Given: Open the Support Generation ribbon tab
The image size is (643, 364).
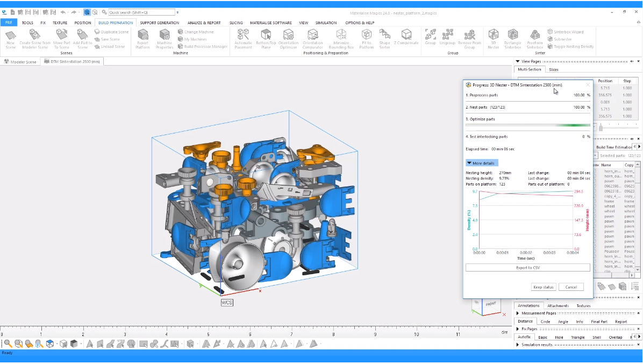Looking at the screenshot, I should coord(160,23).
